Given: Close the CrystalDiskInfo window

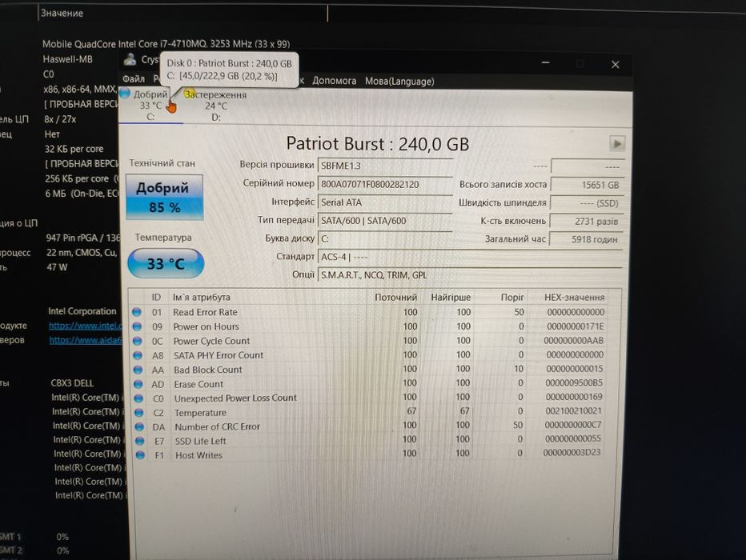Looking at the screenshot, I should [x=616, y=64].
